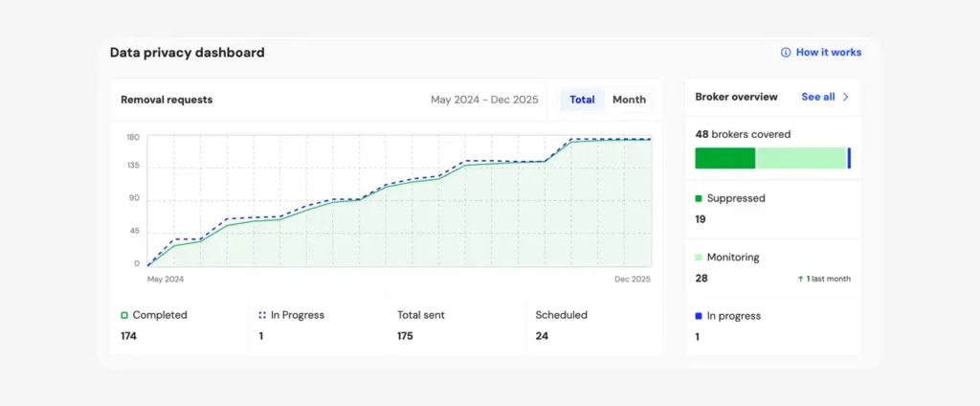
Task: Click the green up arrow trend icon
Action: (x=799, y=279)
